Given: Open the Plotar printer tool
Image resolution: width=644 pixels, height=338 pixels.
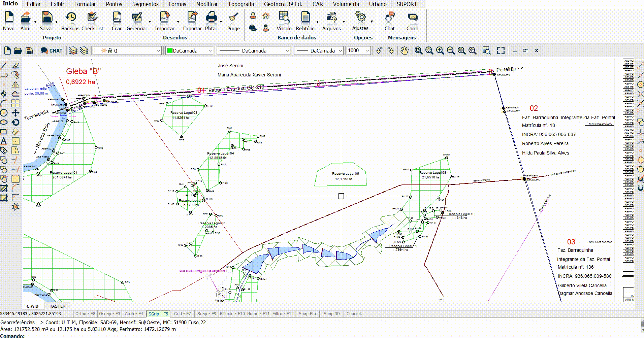Looking at the screenshot, I should tap(211, 18).
